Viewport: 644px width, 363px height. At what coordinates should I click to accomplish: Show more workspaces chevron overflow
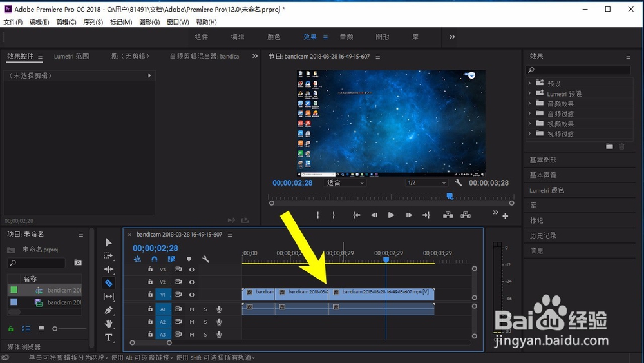click(x=452, y=37)
